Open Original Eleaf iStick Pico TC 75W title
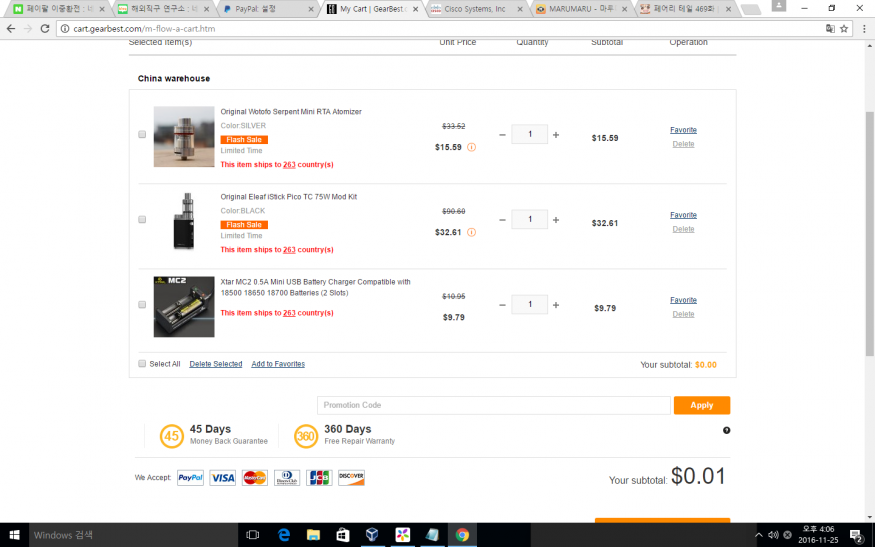875x547 pixels. point(289,197)
